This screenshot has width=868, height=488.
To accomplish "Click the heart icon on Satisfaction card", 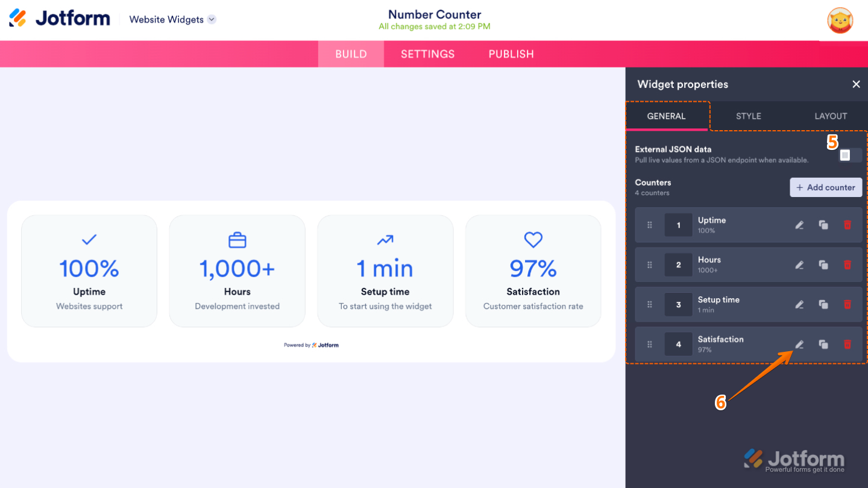I will coord(533,240).
